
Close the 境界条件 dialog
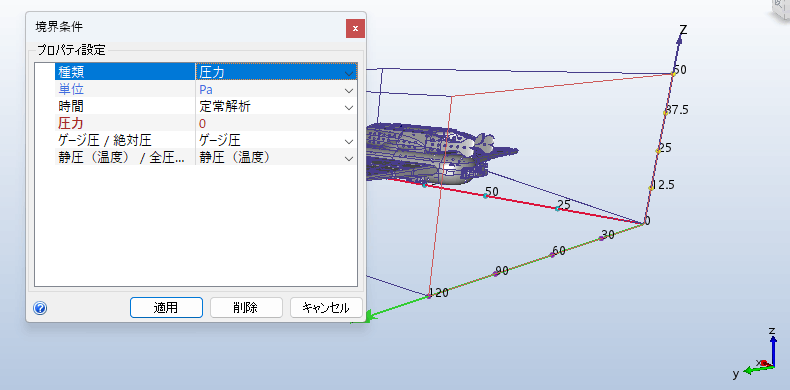355,28
